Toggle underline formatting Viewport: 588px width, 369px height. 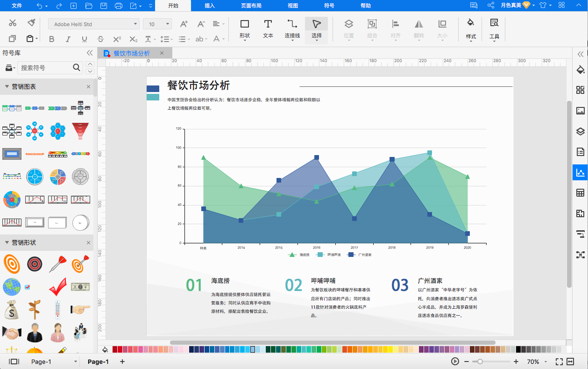coord(84,39)
